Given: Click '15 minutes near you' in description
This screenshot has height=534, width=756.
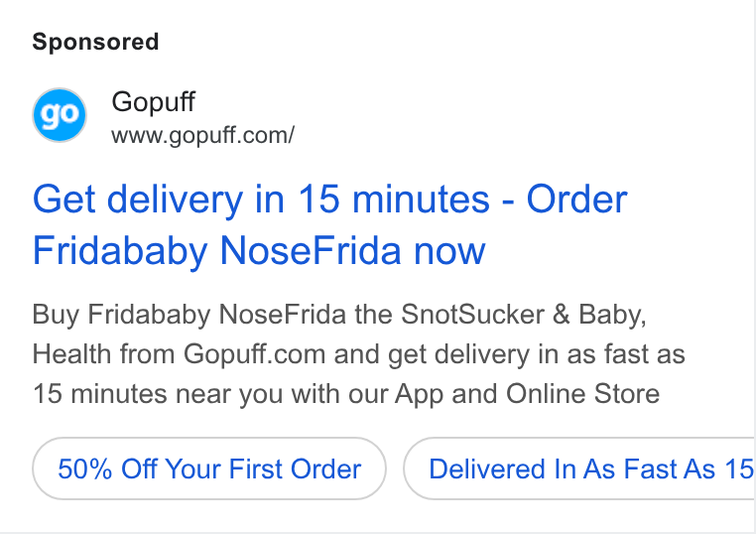Looking at the screenshot, I should point(158,394).
